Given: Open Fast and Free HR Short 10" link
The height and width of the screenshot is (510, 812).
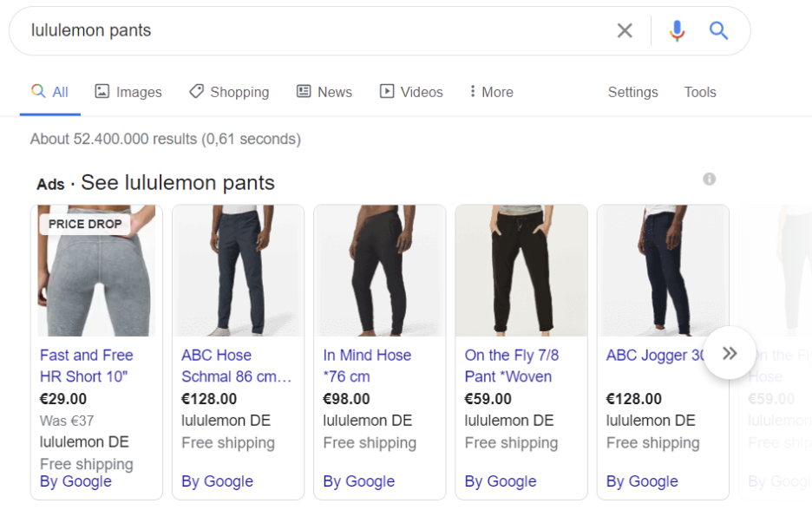Looking at the screenshot, I should 87,365.
